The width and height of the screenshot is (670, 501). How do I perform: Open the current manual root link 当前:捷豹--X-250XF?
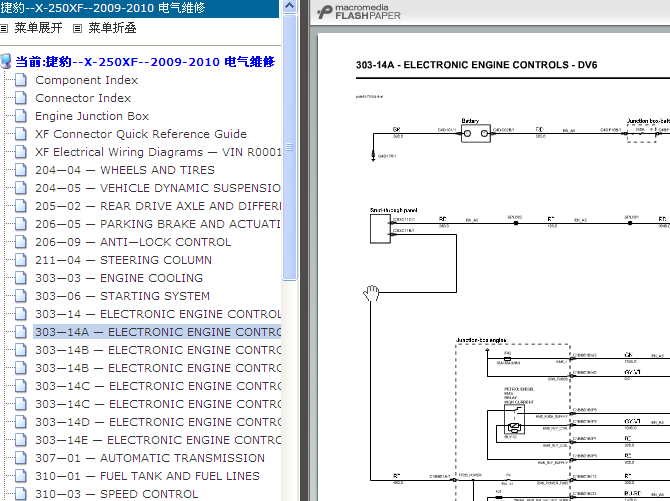(145, 62)
